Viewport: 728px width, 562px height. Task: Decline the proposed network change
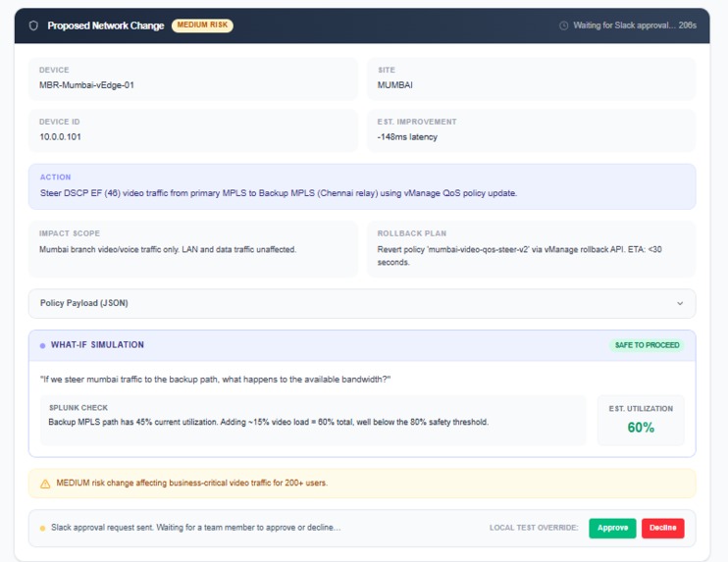click(662, 528)
